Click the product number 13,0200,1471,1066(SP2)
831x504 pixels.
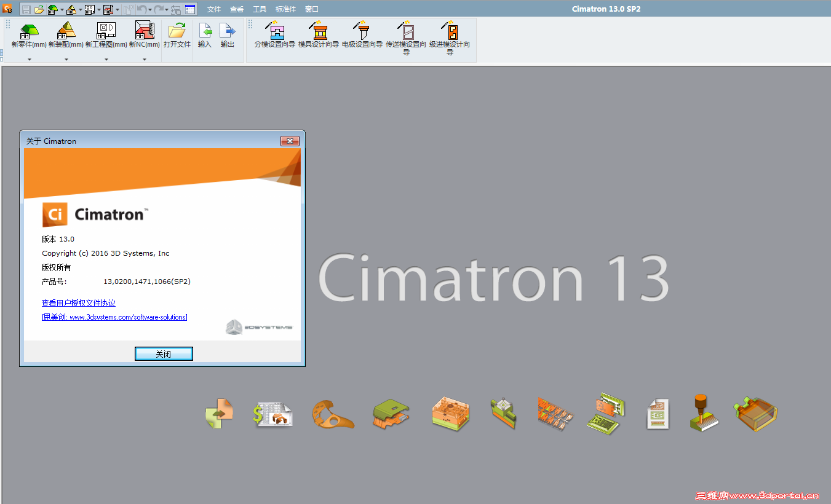(147, 282)
